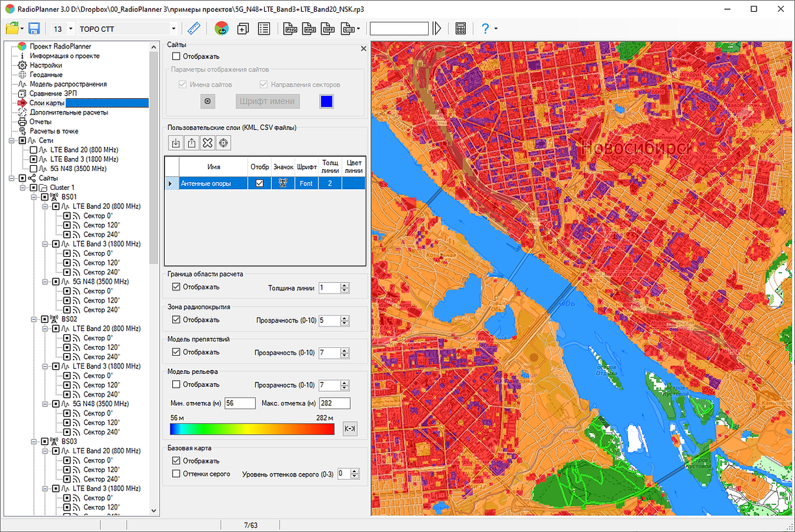Viewport: 795px width, 532px height.
Task: Import a custom layer file
Action: (176, 143)
